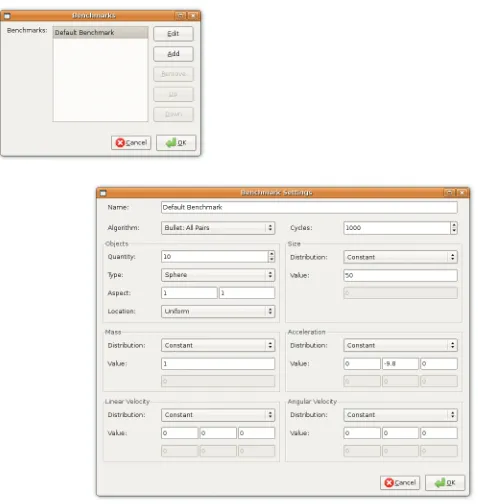Confirm OK in Benchmarks window
Viewport: 478px width, 504px height.
pos(176,143)
